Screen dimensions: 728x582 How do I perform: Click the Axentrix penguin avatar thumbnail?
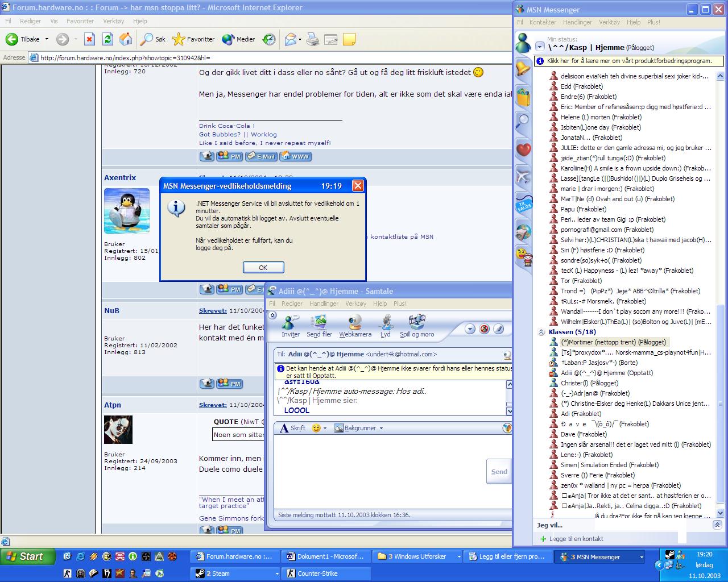tap(127, 211)
